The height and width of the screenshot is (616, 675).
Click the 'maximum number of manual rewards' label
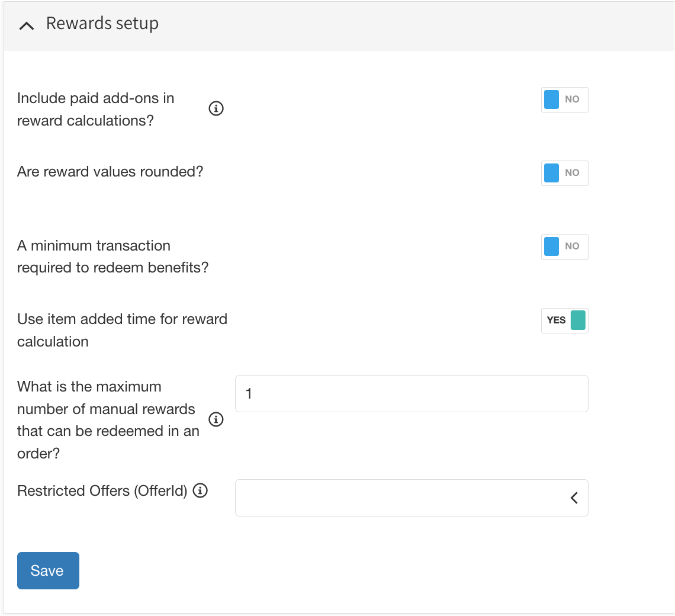pos(108,420)
